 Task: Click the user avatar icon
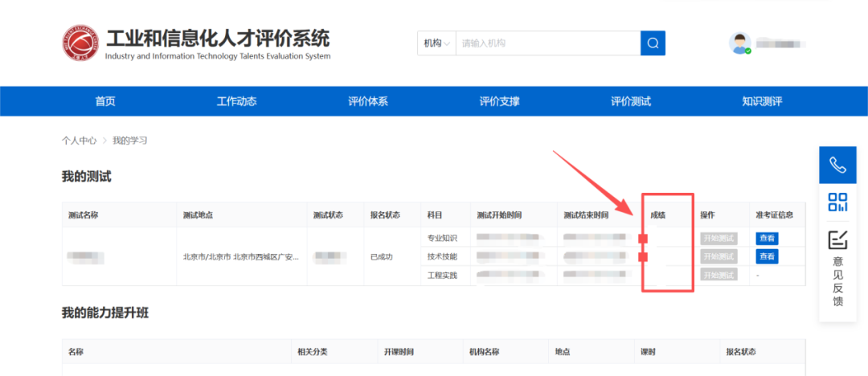(739, 43)
